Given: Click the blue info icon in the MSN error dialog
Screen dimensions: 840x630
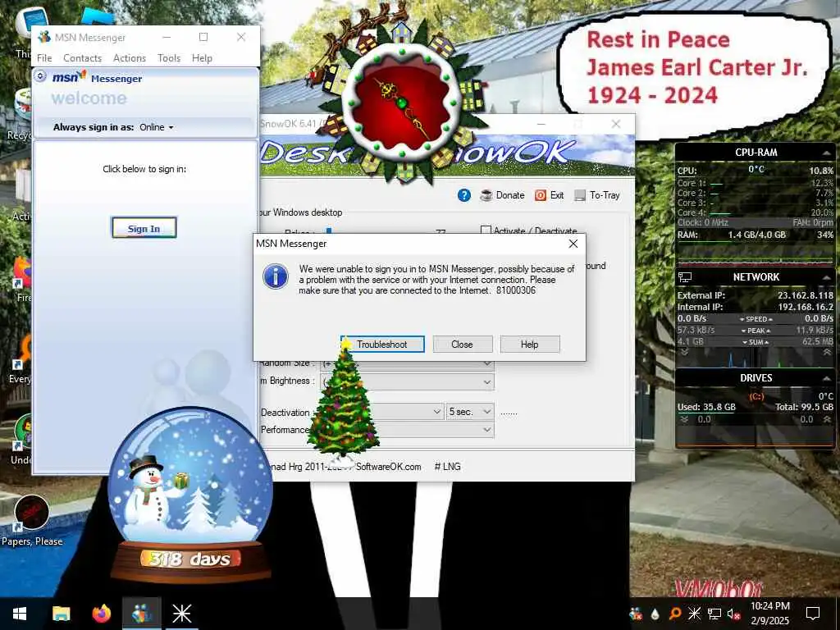Looking at the screenshot, I should [276, 277].
